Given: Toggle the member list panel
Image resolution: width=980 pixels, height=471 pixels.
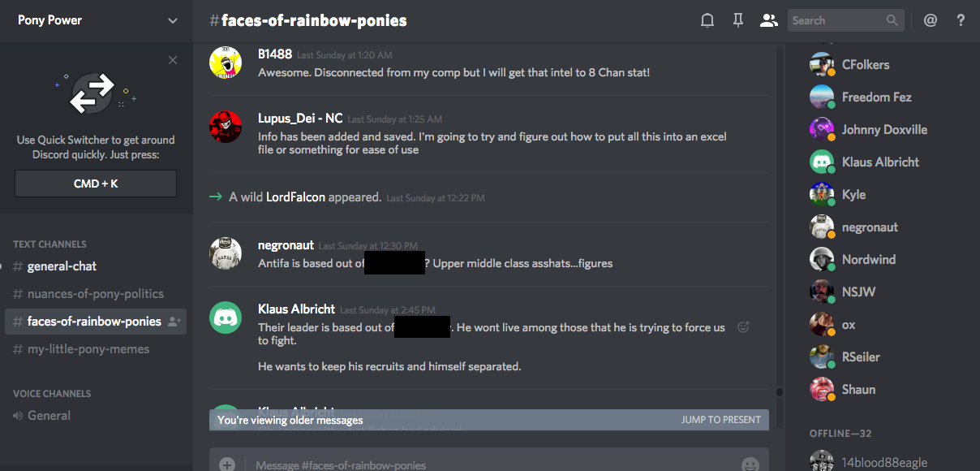Looking at the screenshot, I should (x=768, y=20).
